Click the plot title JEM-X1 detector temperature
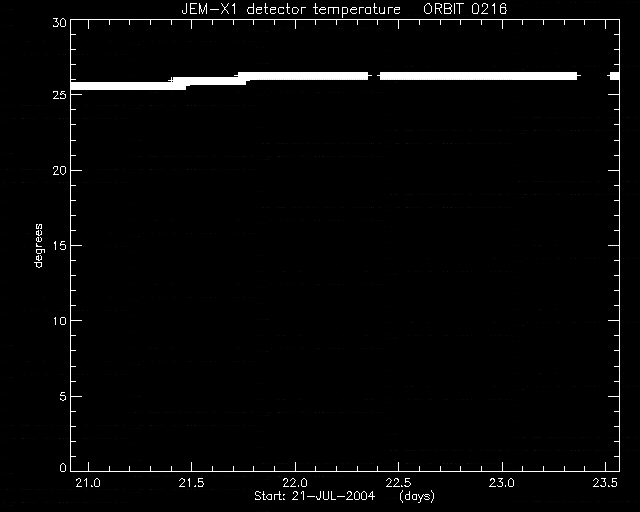 point(291,9)
